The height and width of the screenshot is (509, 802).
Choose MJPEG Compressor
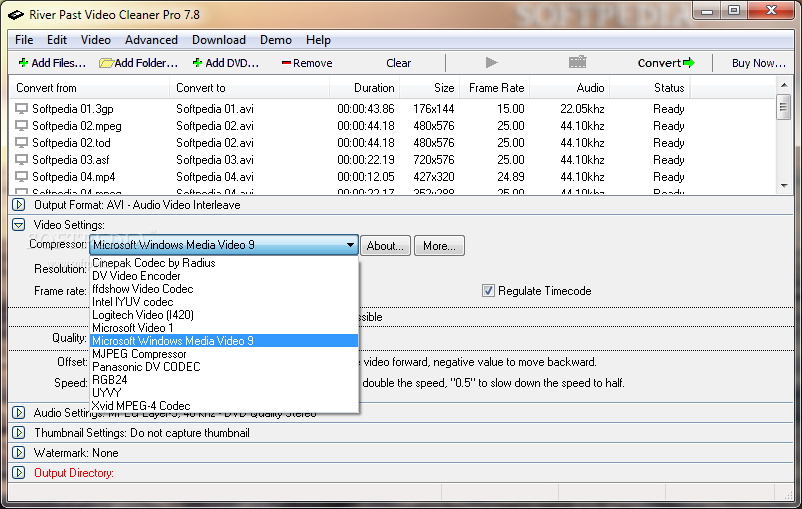[224, 354]
